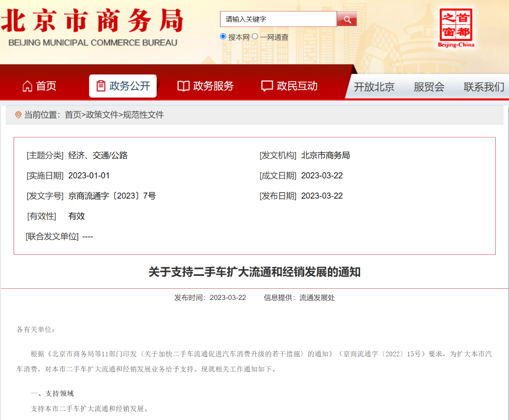Click the 规范性文件 breadcrumb link

(x=143, y=115)
